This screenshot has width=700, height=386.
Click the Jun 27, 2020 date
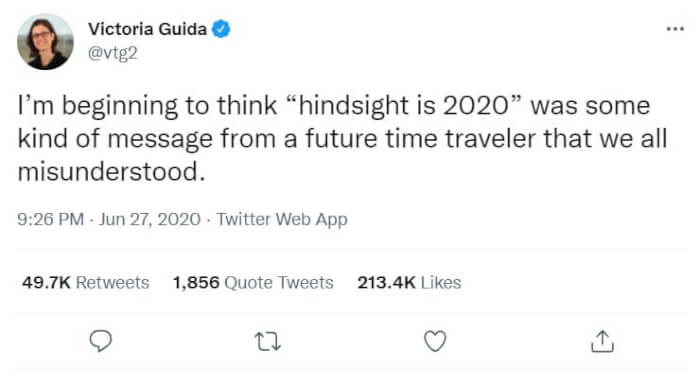point(150,220)
